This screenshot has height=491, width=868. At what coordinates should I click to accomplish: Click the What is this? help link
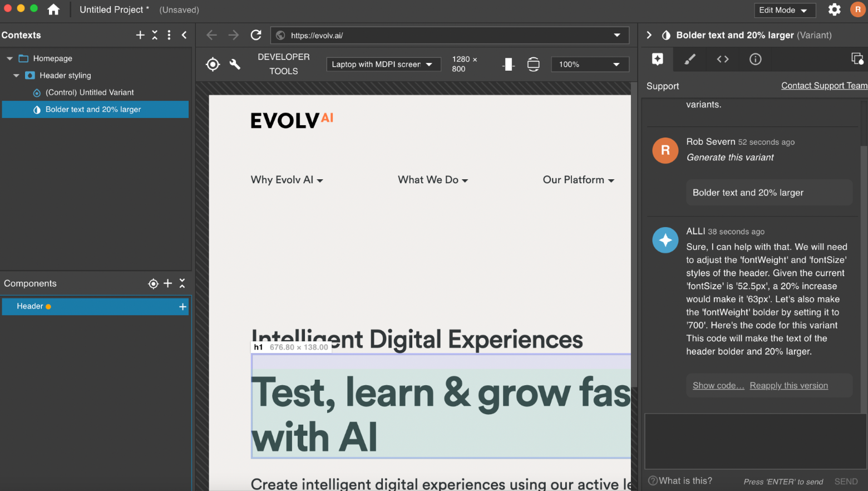pos(680,481)
